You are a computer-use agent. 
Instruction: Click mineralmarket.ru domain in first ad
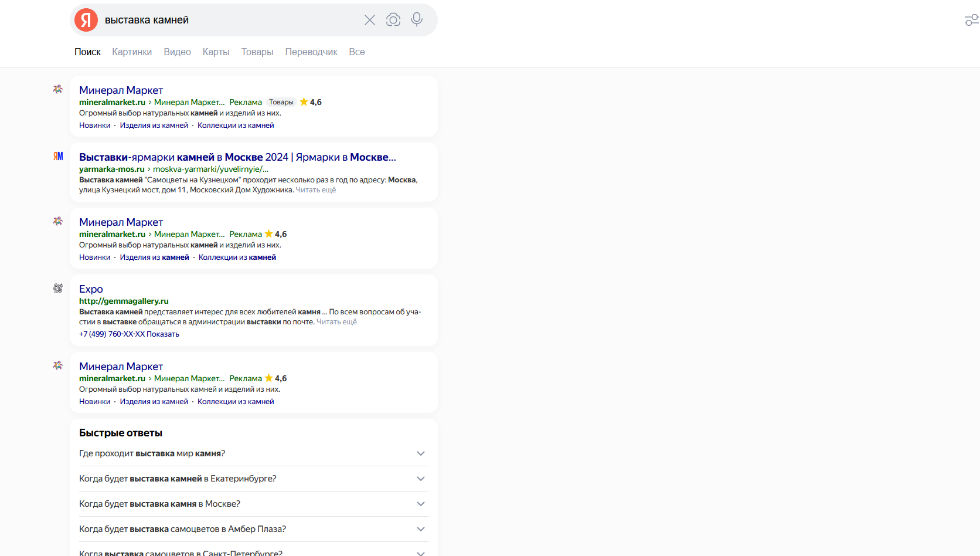(112, 102)
